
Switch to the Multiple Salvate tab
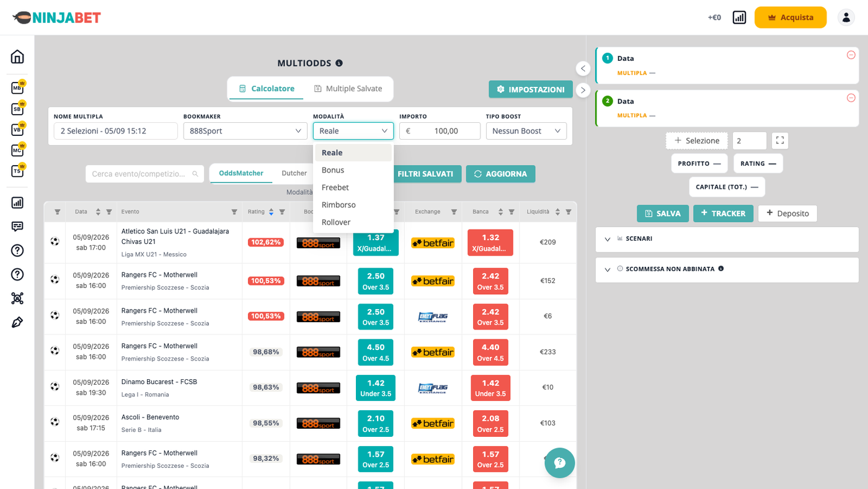(x=348, y=89)
